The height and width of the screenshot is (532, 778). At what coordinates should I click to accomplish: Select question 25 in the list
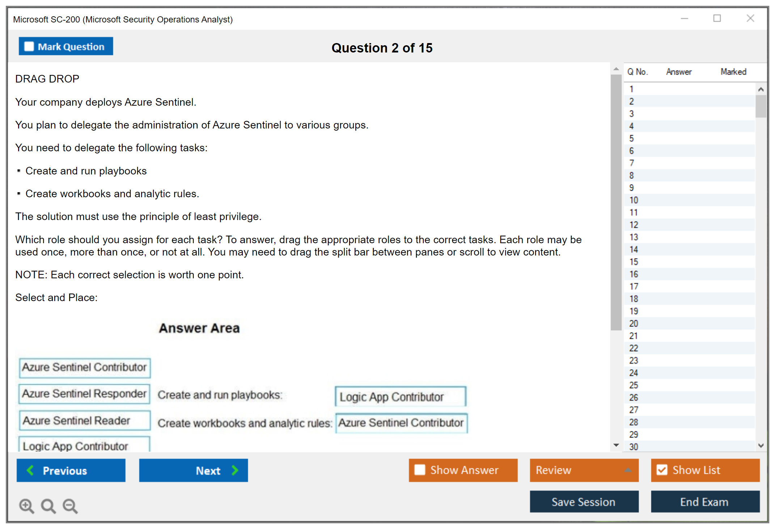(634, 385)
